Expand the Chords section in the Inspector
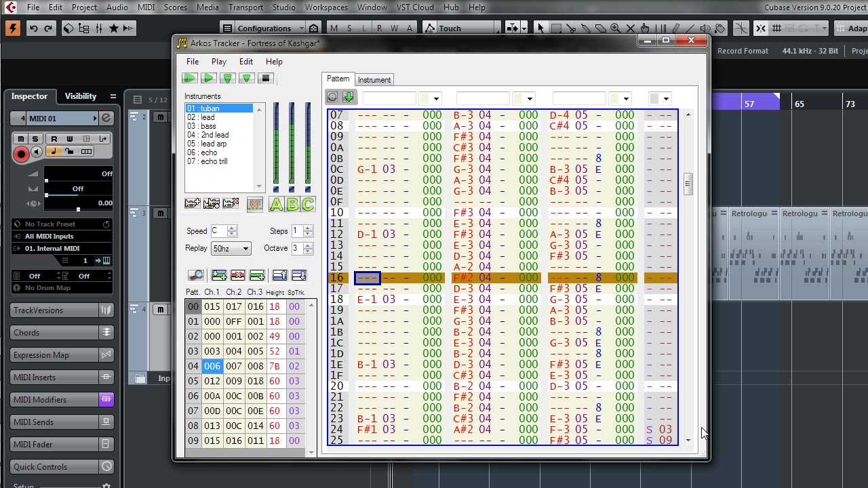Screen dimensions: 868x488 click(x=62, y=333)
